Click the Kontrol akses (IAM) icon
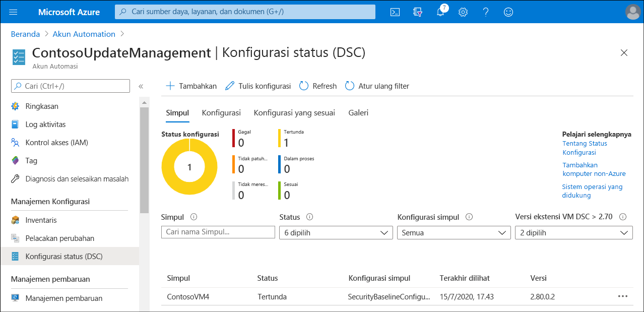 click(x=16, y=143)
